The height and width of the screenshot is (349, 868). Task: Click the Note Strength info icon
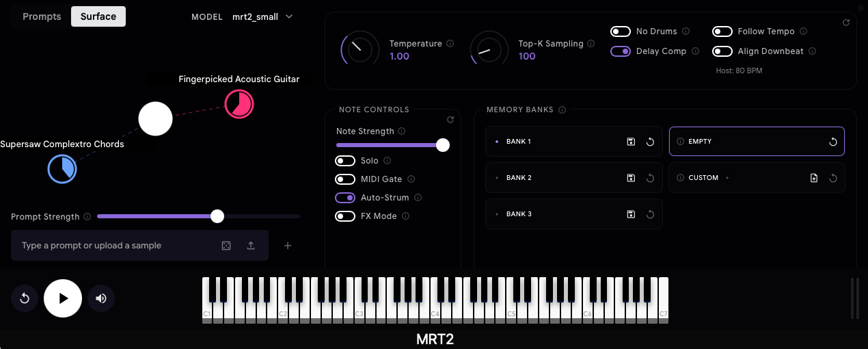tap(402, 131)
